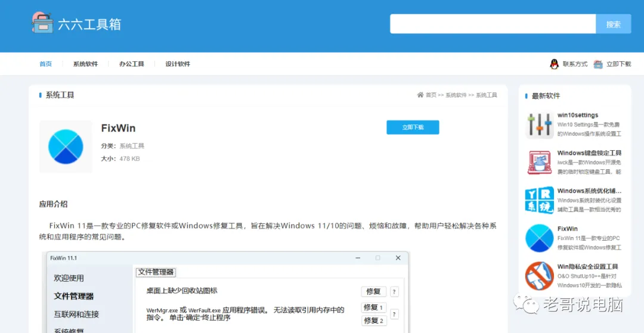Click the blue 立即下载 download button

point(413,127)
